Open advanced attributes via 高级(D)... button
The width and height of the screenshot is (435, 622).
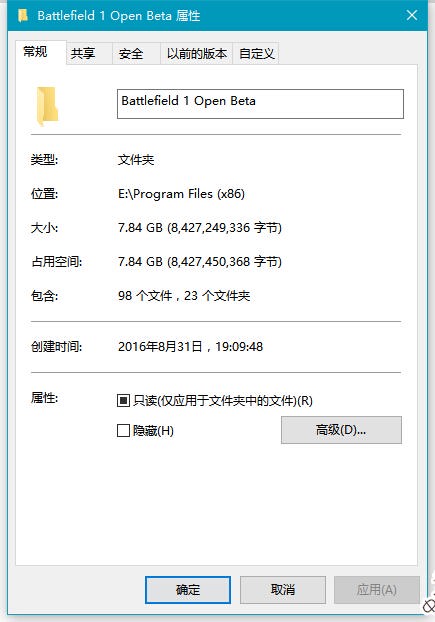(x=341, y=430)
